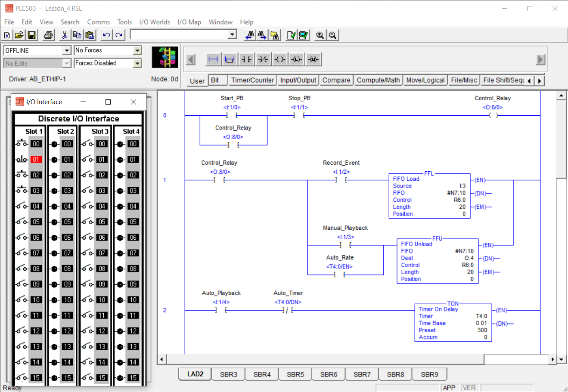The height and width of the screenshot is (392, 568).
Task: Insert an examine-if-open contact instruction
Action: click(x=263, y=59)
